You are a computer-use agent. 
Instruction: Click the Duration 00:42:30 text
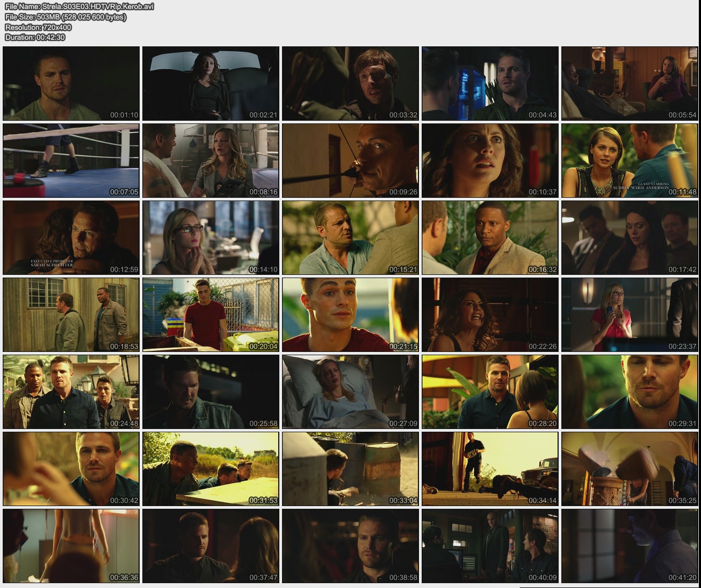point(35,37)
